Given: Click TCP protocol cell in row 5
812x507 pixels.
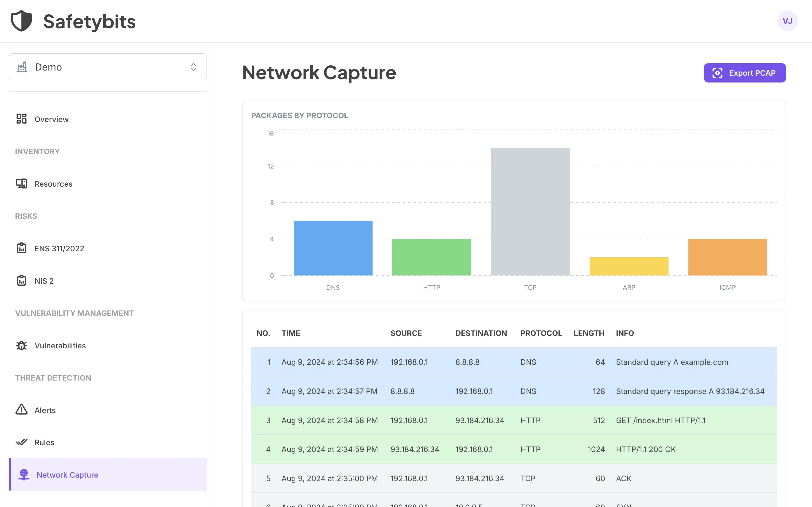Looking at the screenshot, I should 527,479.
